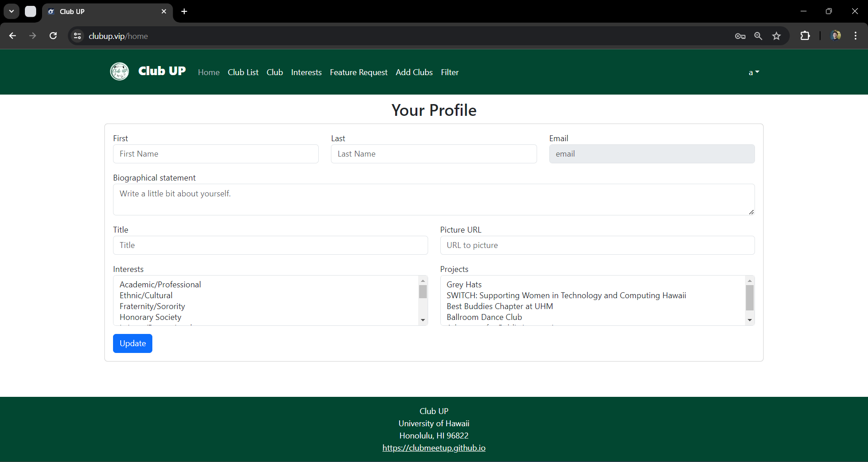The height and width of the screenshot is (462, 868).
Task: Click the zoom search icon in the toolbar
Action: [758, 36]
